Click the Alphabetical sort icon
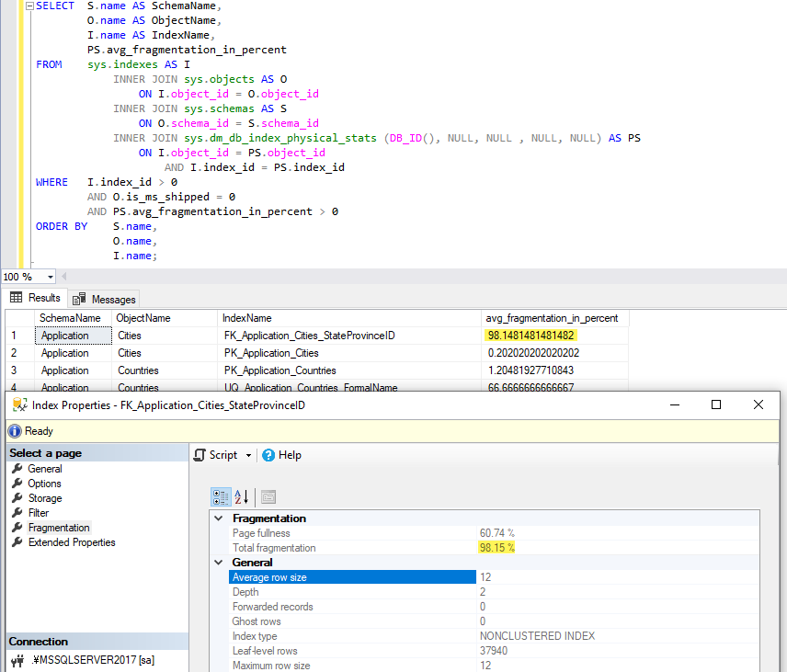Viewport: 787px width, 672px height. tap(243, 496)
